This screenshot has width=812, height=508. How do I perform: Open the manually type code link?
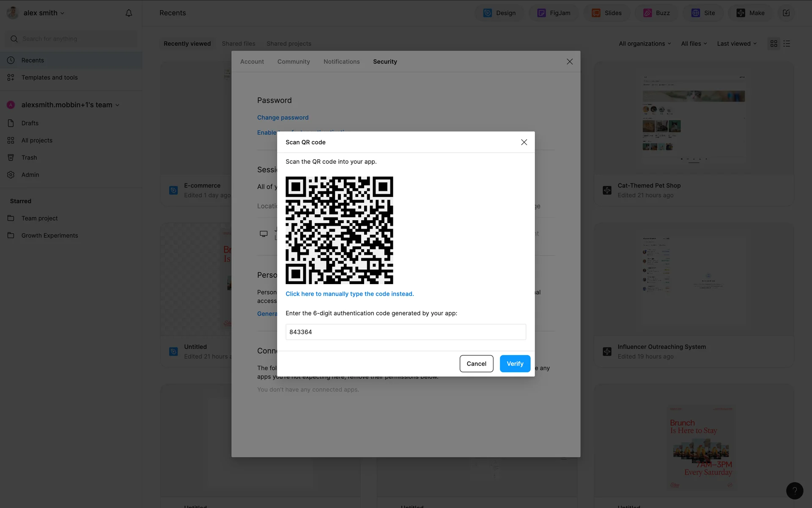pyautogui.click(x=349, y=293)
